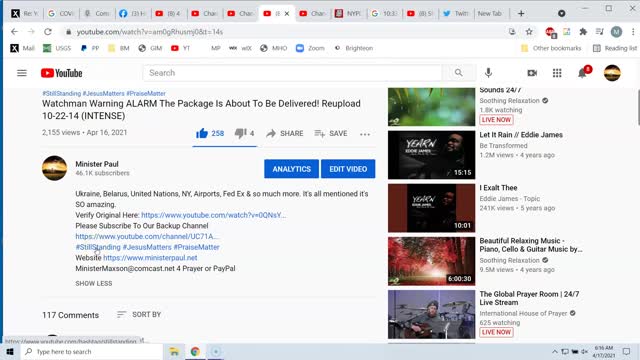Switch to the Twitter tab

pos(456,13)
